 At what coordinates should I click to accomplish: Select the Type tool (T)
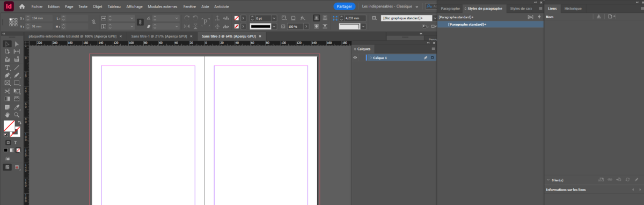click(8, 68)
